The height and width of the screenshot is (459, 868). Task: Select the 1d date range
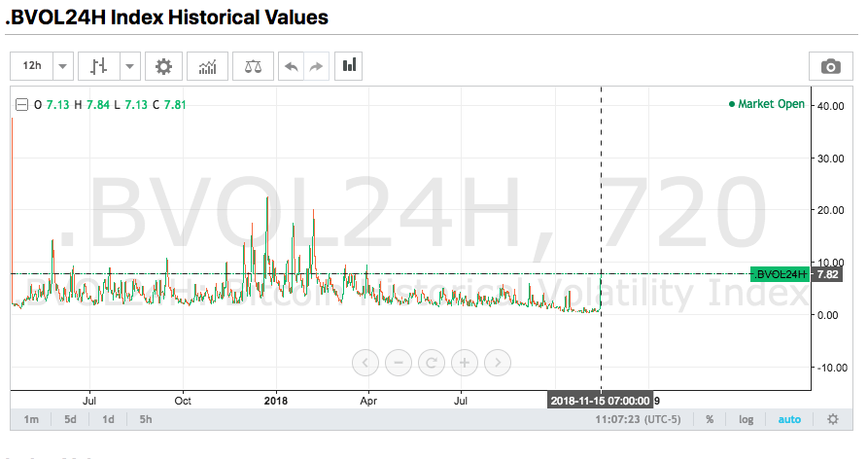tap(108, 419)
